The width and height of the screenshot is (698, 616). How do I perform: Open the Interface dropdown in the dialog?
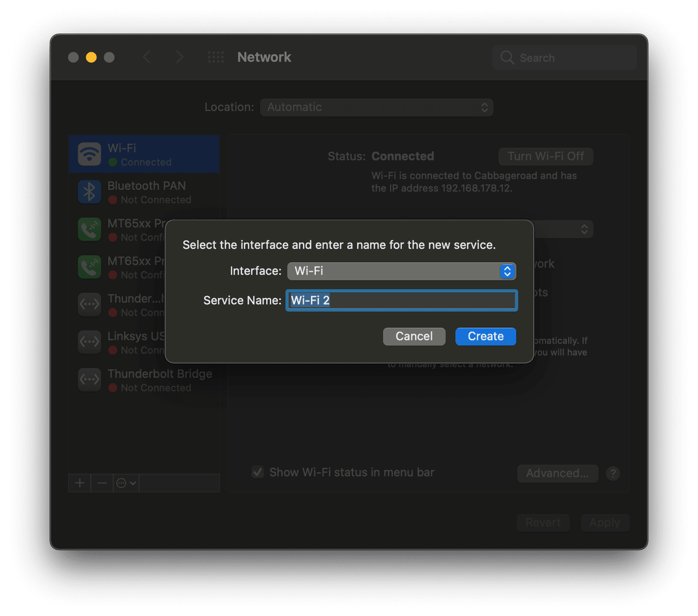(401, 271)
